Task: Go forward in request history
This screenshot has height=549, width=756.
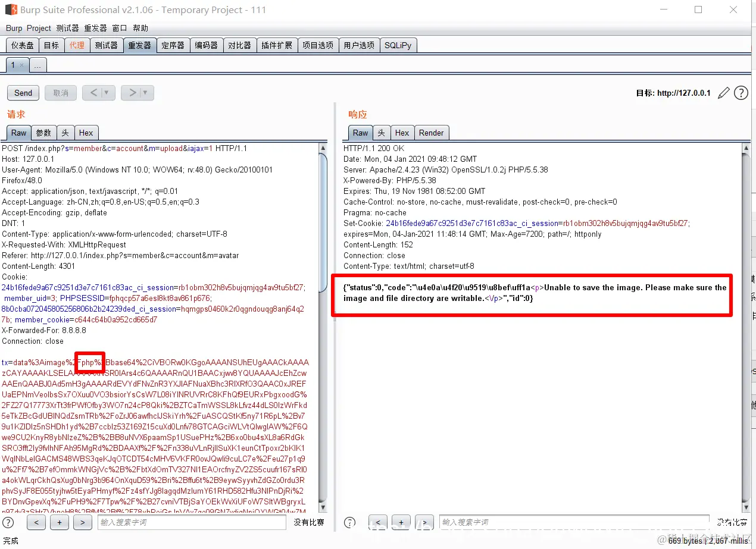Action: coord(132,93)
